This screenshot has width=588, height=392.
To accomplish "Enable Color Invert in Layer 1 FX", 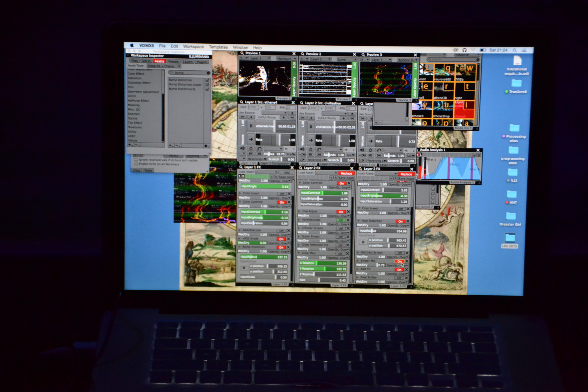I will coord(282,194).
